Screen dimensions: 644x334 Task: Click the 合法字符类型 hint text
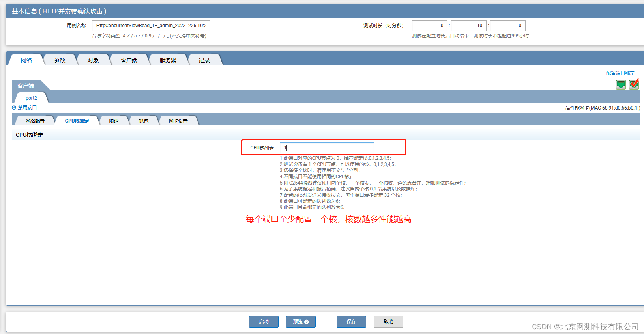(149, 36)
